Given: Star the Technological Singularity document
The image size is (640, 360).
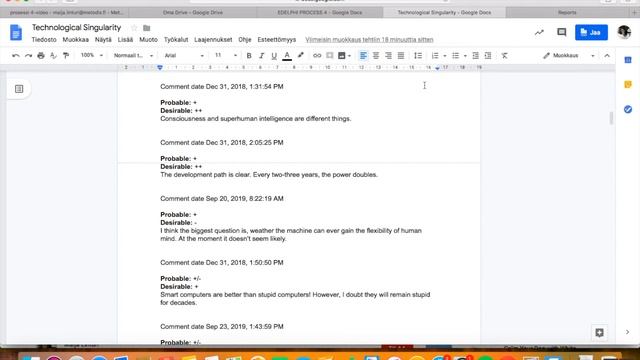Looking at the screenshot, I should coord(134,28).
